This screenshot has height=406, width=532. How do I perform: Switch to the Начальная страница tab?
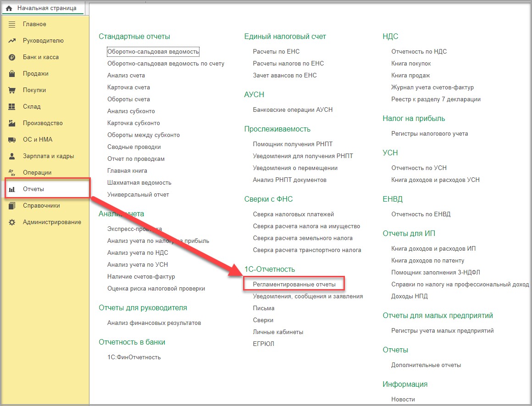43,8
